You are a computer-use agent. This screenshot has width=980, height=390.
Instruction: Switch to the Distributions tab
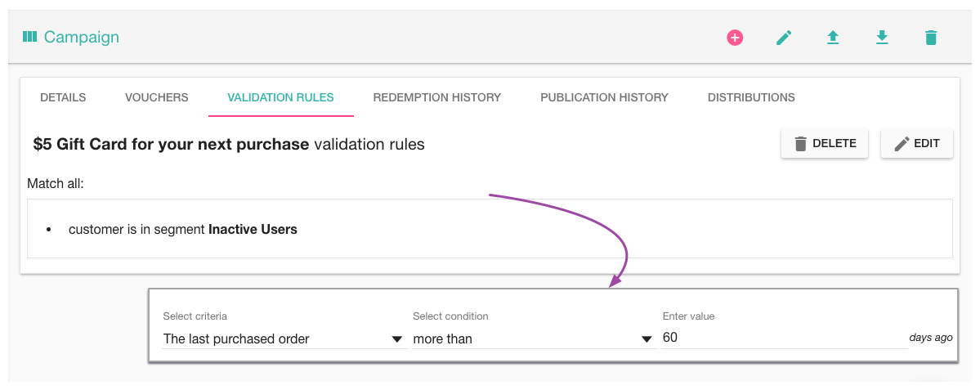pos(751,97)
